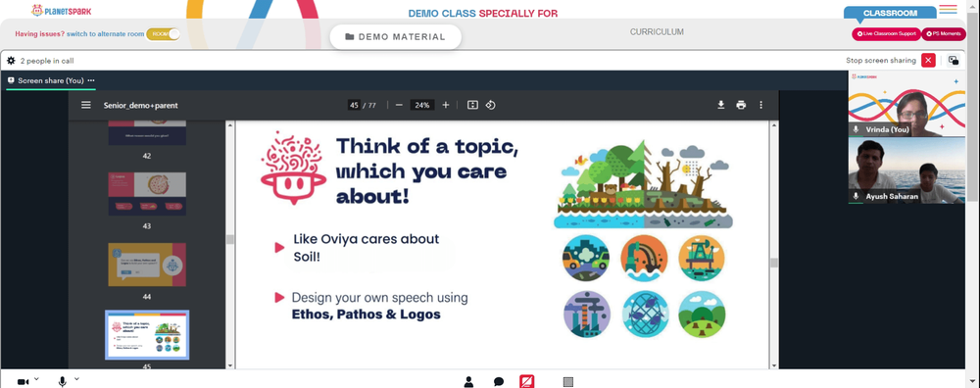Stop screen sharing with the red X

point(928,60)
